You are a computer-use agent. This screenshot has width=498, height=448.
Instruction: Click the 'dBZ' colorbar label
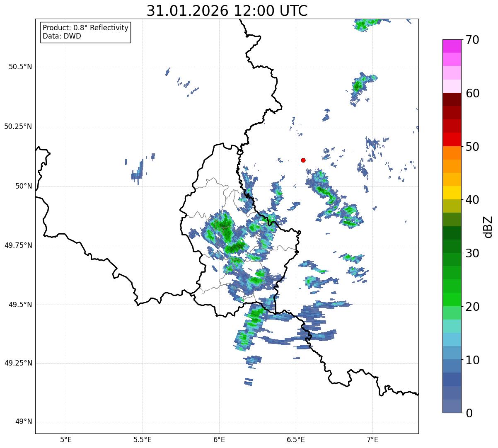(488, 226)
